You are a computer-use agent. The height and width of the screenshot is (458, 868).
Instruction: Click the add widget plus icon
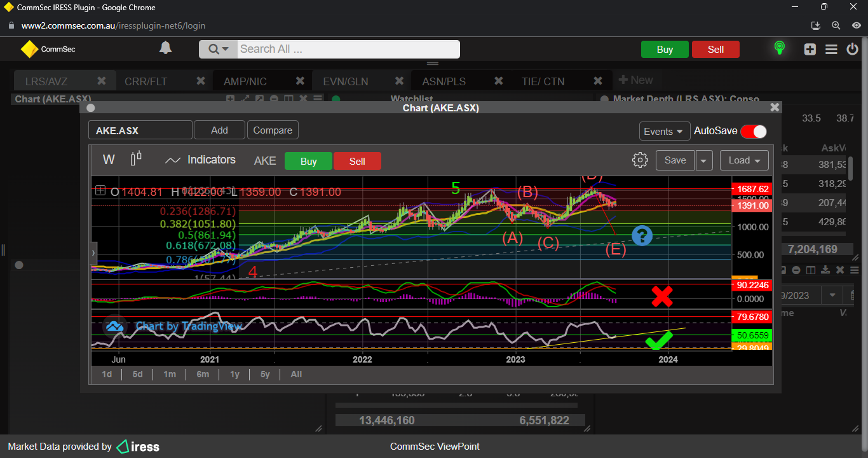pos(810,49)
